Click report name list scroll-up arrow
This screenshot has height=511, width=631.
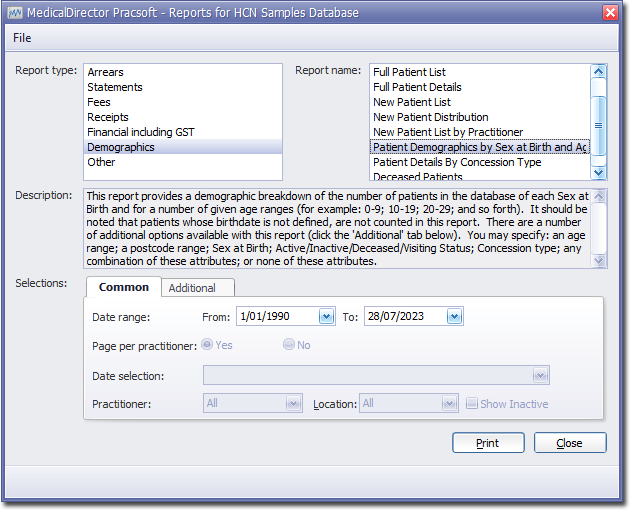(x=598, y=72)
